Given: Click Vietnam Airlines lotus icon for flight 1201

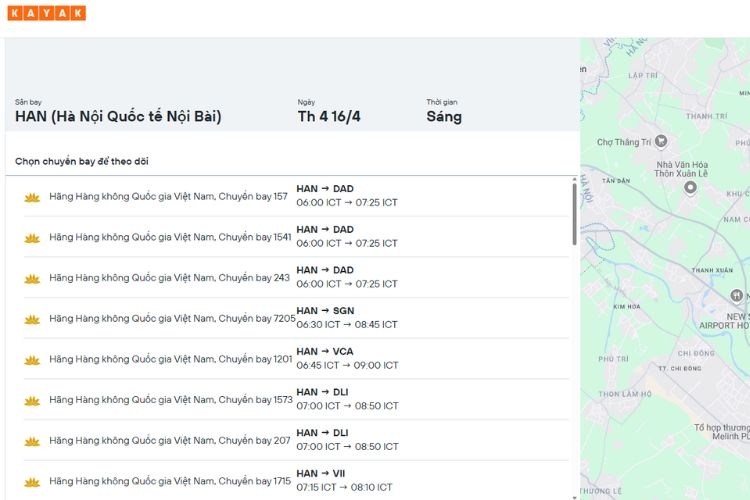Looking at the screenshot, I should point(32,360).
